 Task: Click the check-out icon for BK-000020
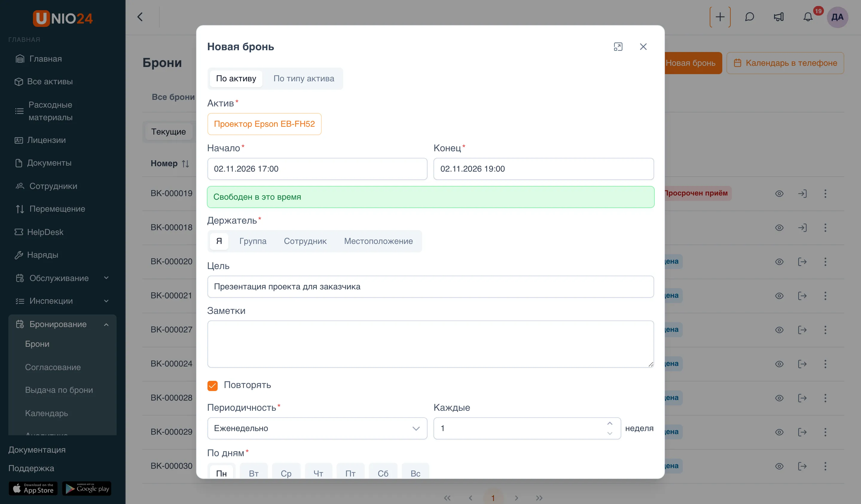pyautogui.click(x=802, y=262)
